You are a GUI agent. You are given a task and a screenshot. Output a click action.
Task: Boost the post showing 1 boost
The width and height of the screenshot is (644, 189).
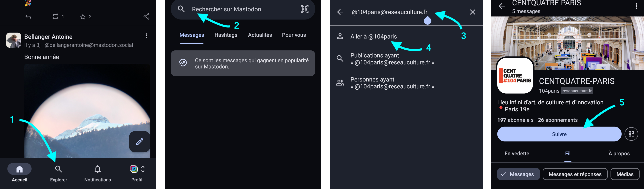(58, 16)
